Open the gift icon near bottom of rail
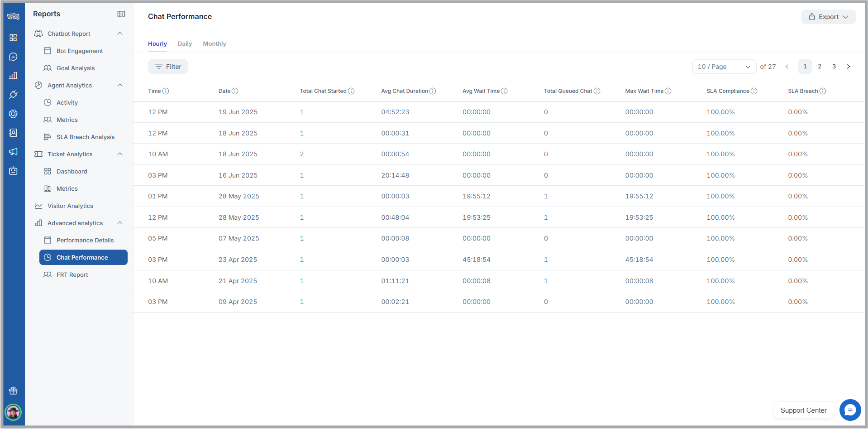 (13, 390)
